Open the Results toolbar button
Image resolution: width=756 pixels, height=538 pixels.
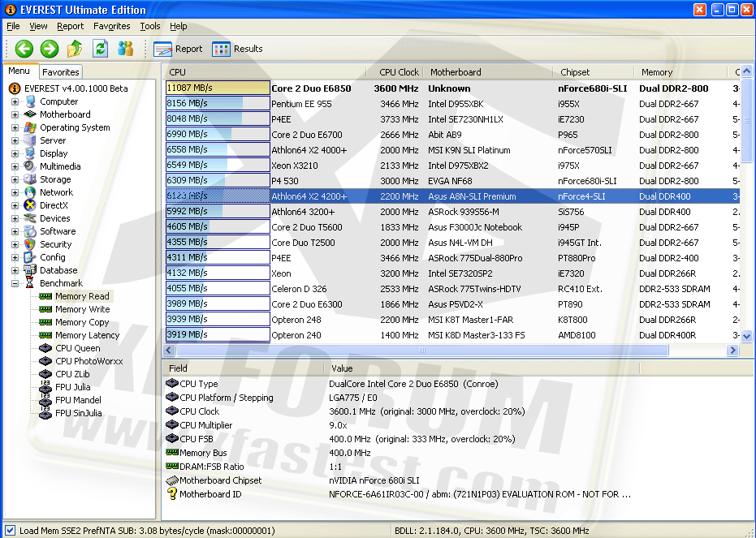click(237, 49)
